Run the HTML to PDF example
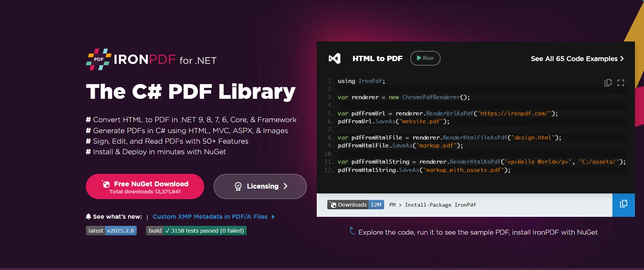This screenshot has width=644, height=270. click(x=425, y=58)
